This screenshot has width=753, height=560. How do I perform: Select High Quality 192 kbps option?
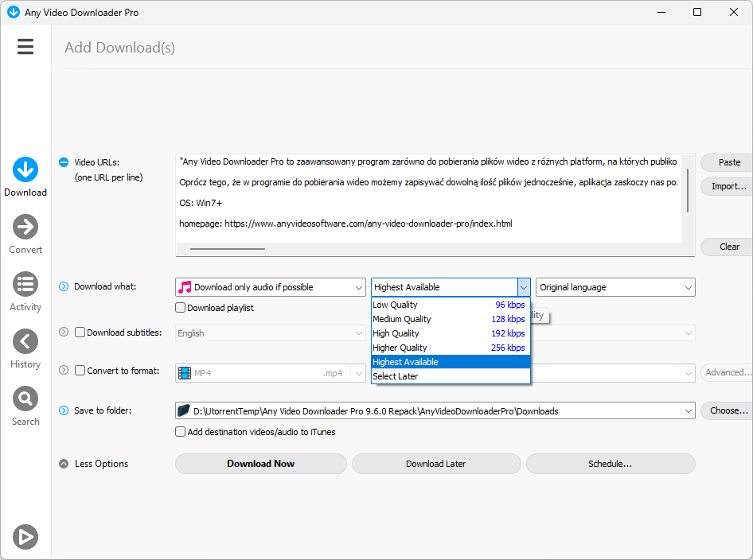coord(451,333)
